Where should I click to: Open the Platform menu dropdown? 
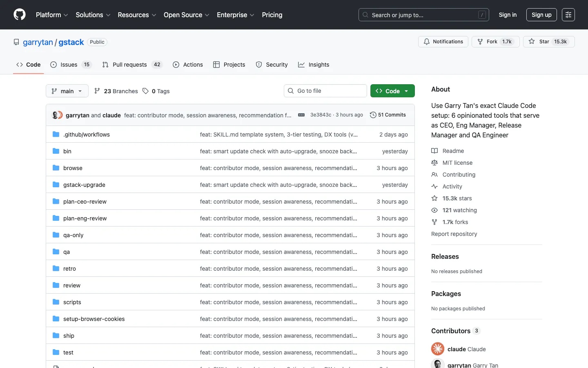click(52, 15)
